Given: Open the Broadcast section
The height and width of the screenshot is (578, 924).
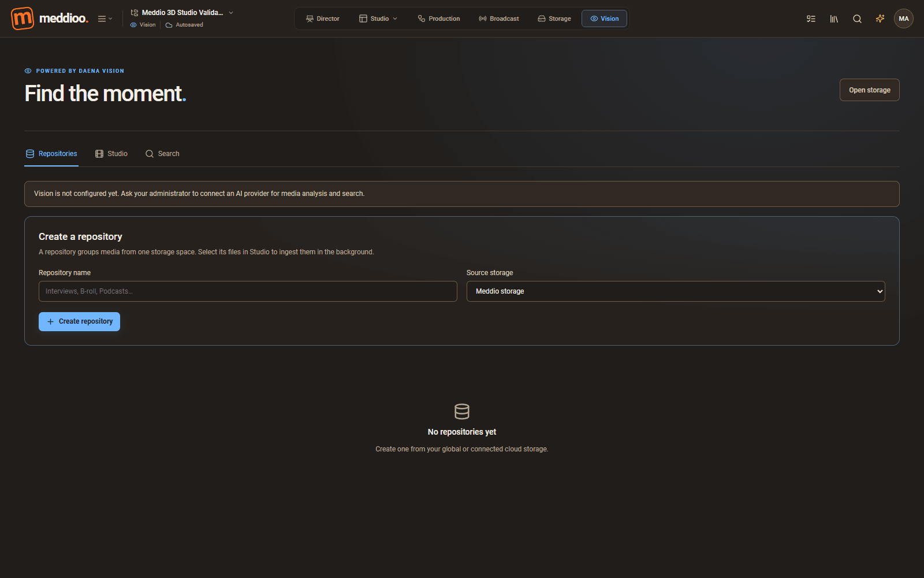Looking at the screenshot, I should (499, 18).
